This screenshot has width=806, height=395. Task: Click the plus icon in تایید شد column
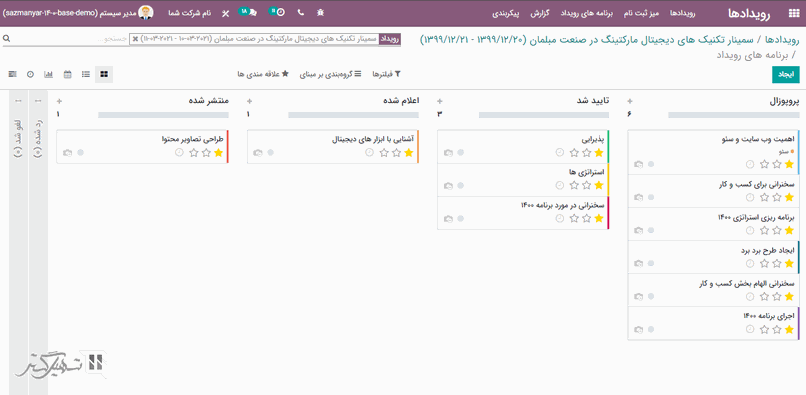[439, 101]
